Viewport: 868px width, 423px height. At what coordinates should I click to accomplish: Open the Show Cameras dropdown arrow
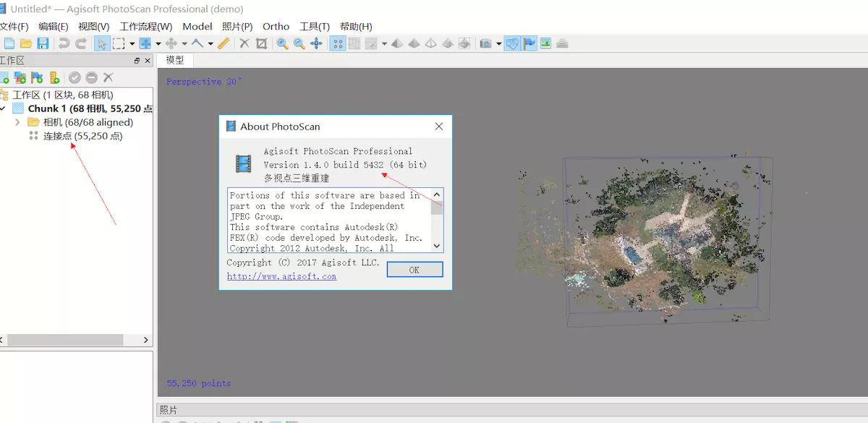coord(499,43)
